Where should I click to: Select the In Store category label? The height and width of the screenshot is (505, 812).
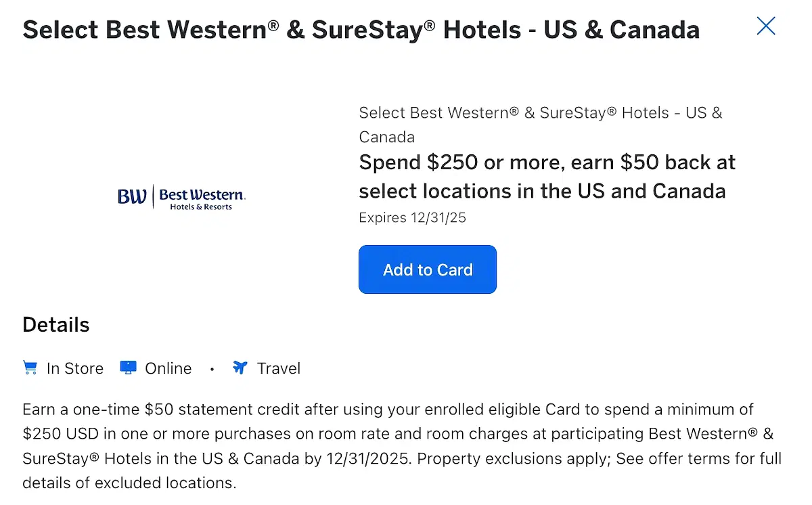(x=74, y=368)
